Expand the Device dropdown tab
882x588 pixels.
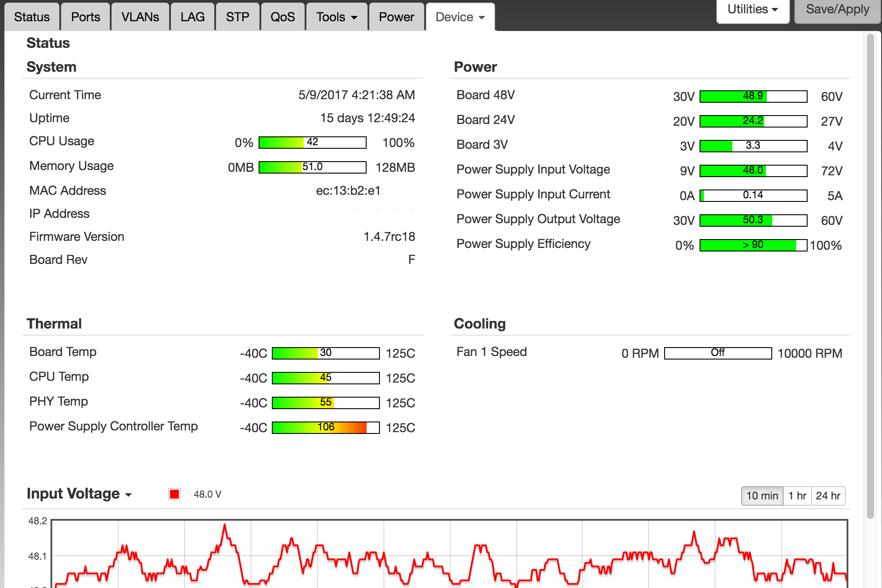pos(460,17)
